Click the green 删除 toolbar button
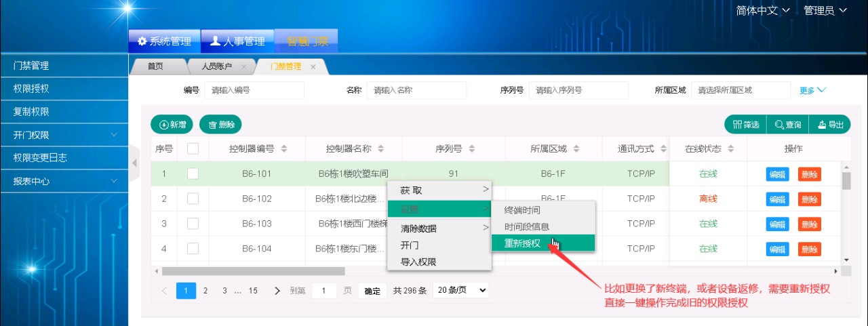This screenshot has height=326, width=868. [x=220, y=125]
